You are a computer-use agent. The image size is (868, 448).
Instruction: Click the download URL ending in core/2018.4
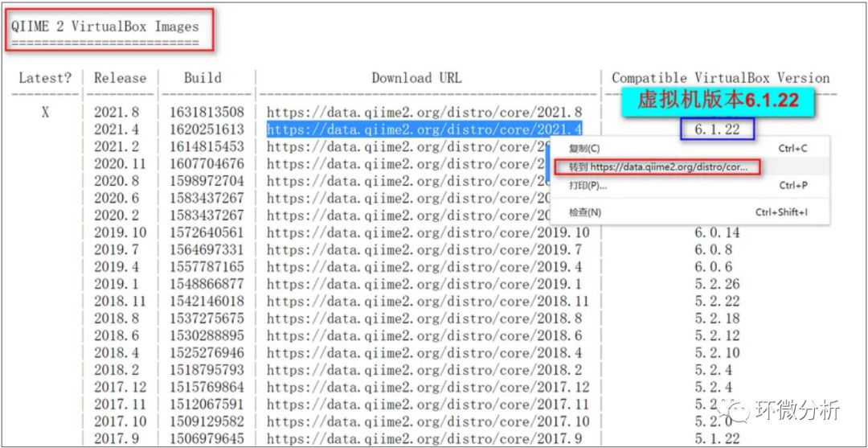click(x=424, y=353)
